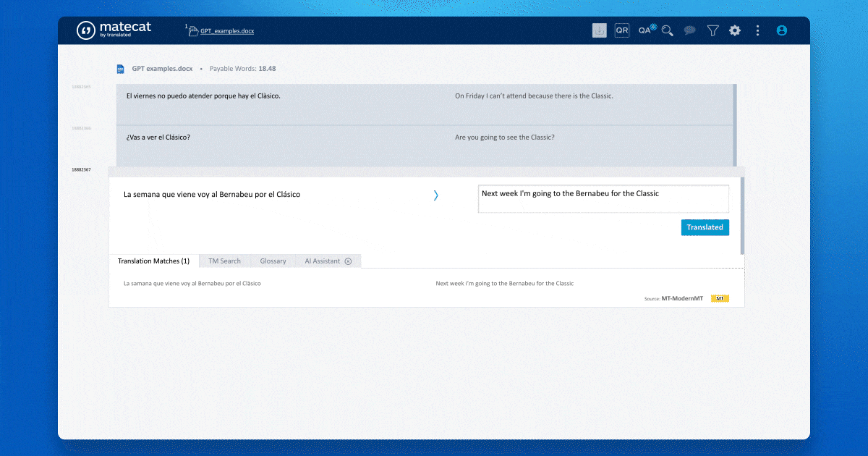Open the three-dot more options menu
Image resolution: width=868 pixels, height=456 pixels.
click(x=757, y=30)
